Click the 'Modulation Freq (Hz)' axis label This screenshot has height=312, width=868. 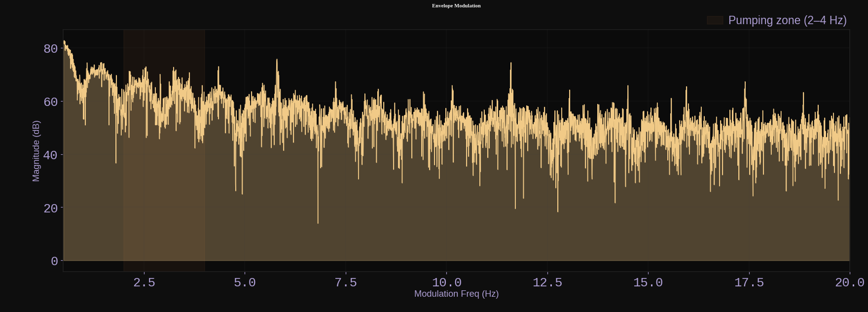point(456,294)
